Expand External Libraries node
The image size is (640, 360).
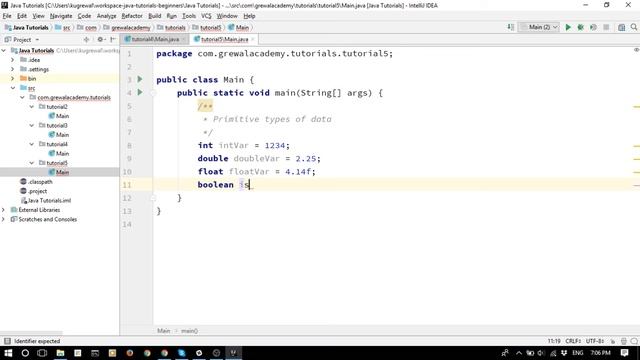click(4, 210)
